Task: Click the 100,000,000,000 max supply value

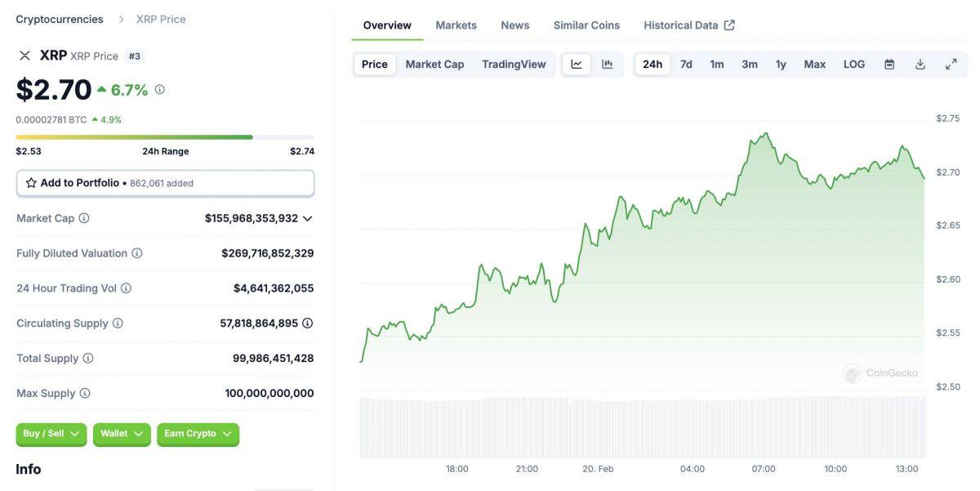Action: 269,394
